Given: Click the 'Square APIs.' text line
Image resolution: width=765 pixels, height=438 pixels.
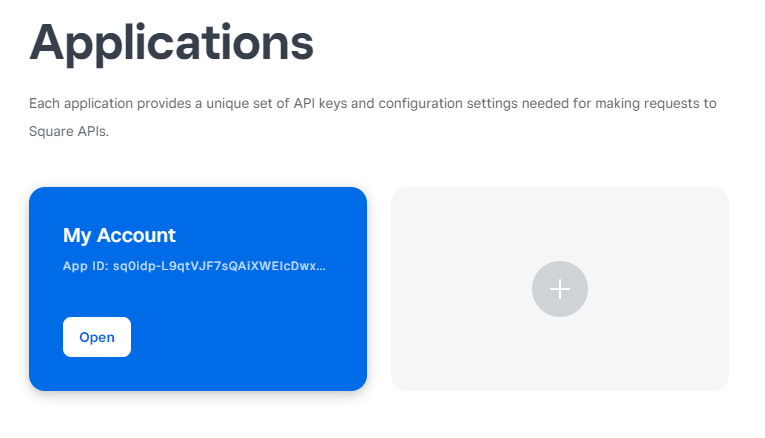Looking at the screenshot, I should (x=68, y=132).
